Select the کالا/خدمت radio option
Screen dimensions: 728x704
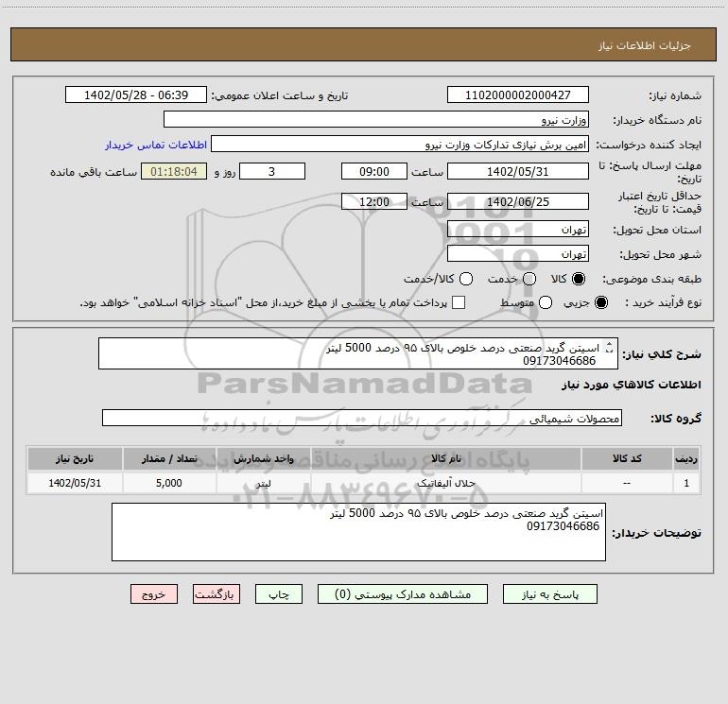point(466,279)
